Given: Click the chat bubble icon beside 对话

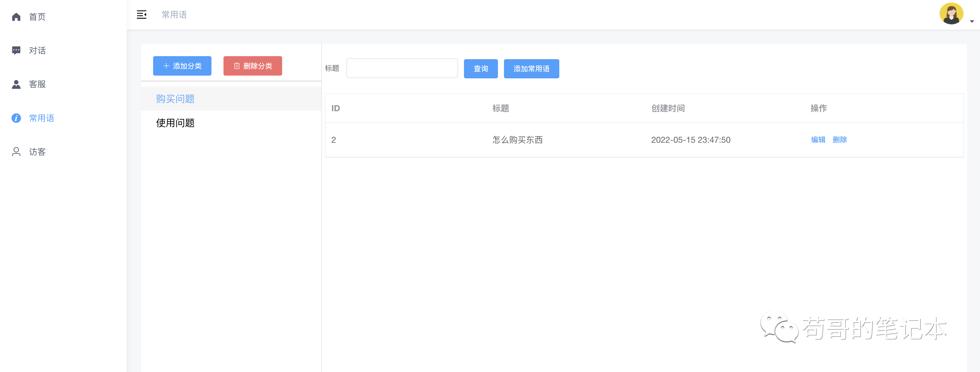Looking at the screenshot, I should tap(16, 51).
